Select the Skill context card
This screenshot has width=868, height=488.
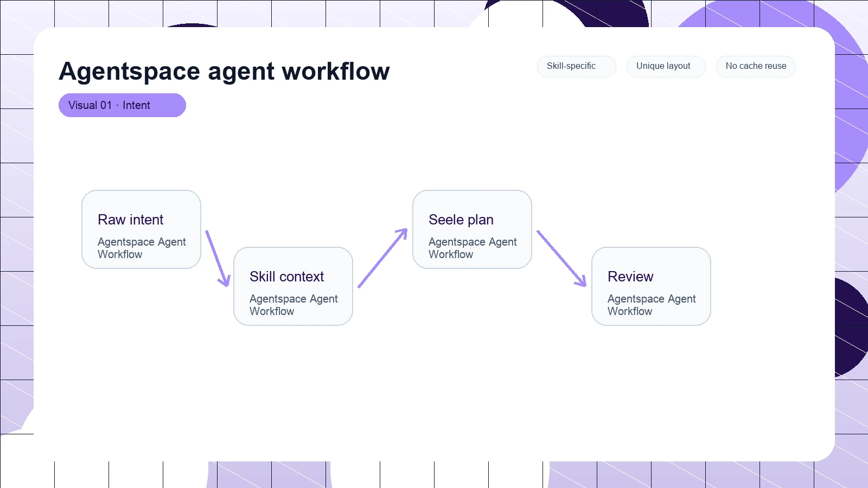click(x=293, y=286)
